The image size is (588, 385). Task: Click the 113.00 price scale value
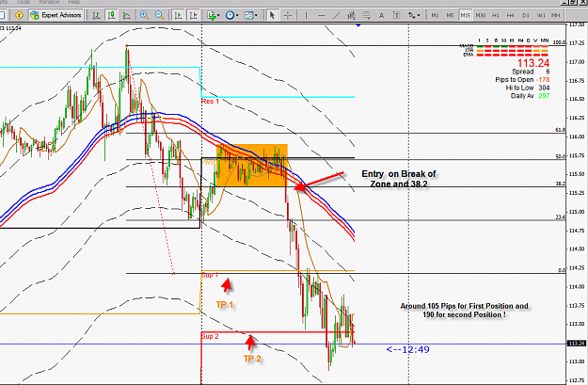577,361
